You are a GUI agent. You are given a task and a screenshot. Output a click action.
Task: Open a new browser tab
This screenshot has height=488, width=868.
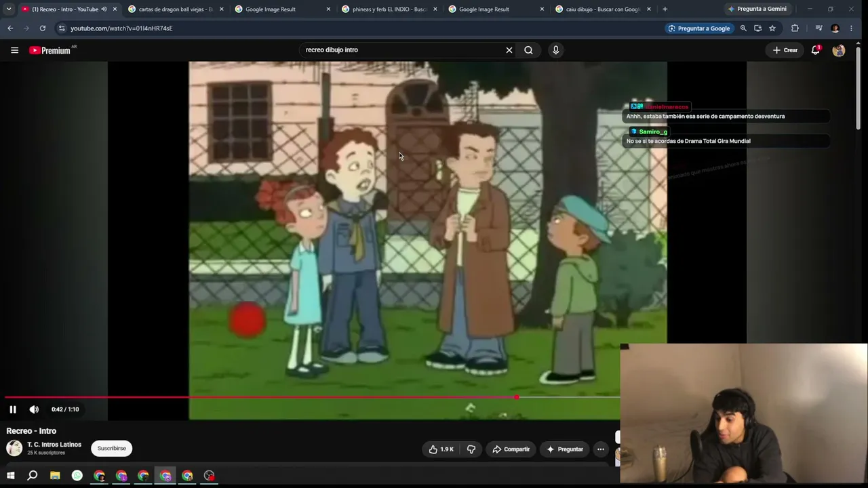click(x=665, y=9)
